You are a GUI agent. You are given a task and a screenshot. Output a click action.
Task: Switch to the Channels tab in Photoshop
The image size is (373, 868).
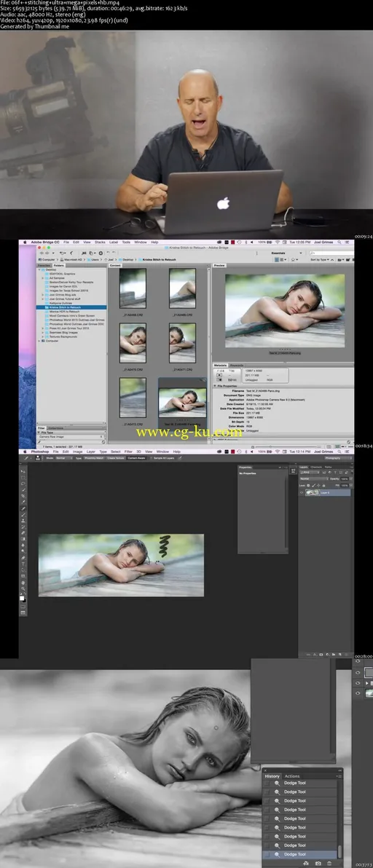pyautogui.click(x=316, y=467)
